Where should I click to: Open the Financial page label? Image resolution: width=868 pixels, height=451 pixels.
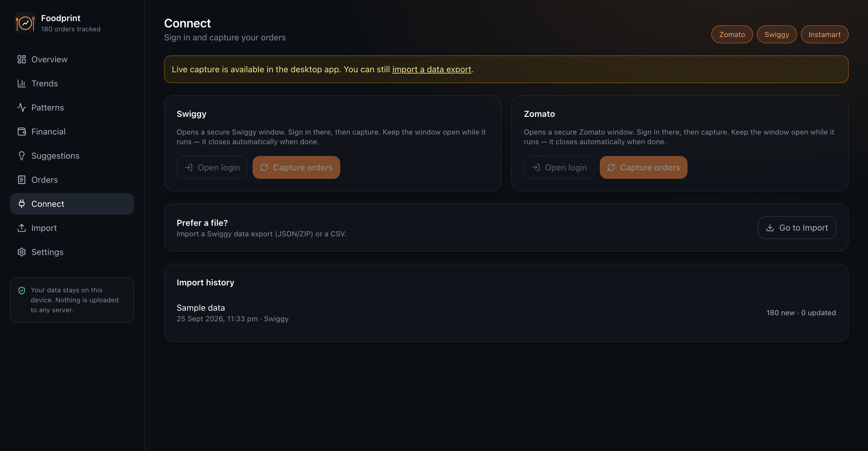[x=48, y=132]
